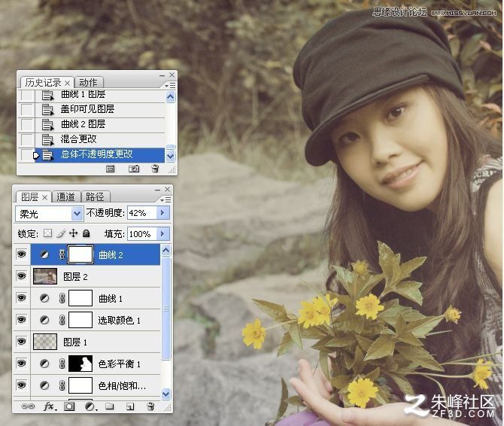Click the 100% fill input field

pyautogui.click(x=141, y=234)
